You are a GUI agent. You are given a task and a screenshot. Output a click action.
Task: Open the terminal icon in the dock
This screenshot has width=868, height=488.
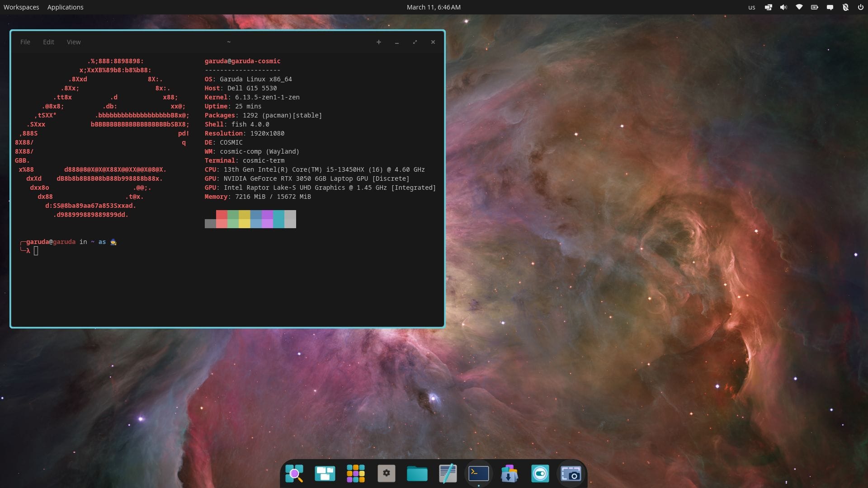[478, 474]
